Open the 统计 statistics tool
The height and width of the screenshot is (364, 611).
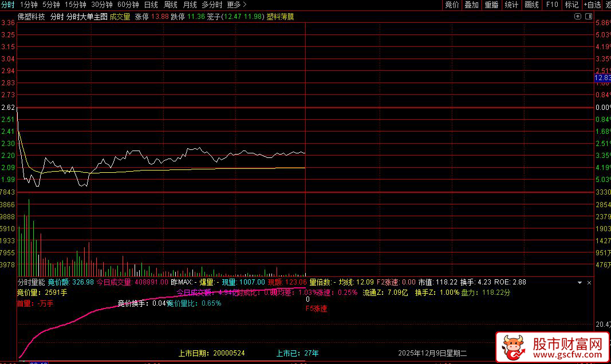[x=511, y=5]
